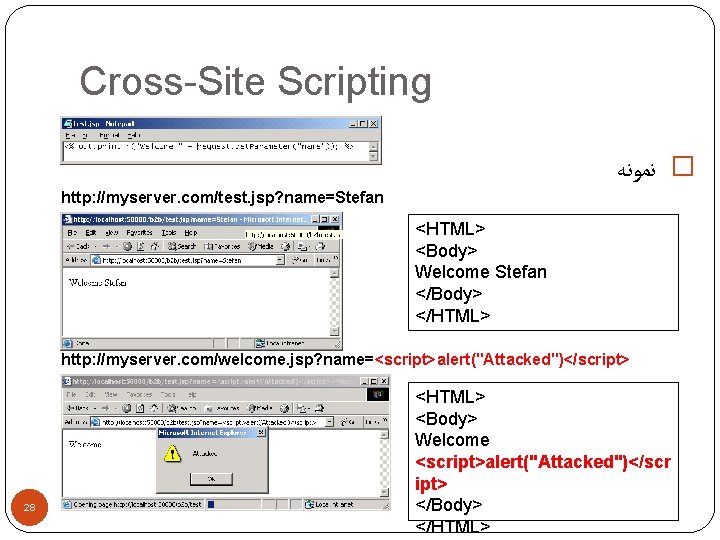The width and height of the screenshot is (720, 540).
Task: Close the Microsoft Internet Explorer alert dialog
Action: pos(261,433)
